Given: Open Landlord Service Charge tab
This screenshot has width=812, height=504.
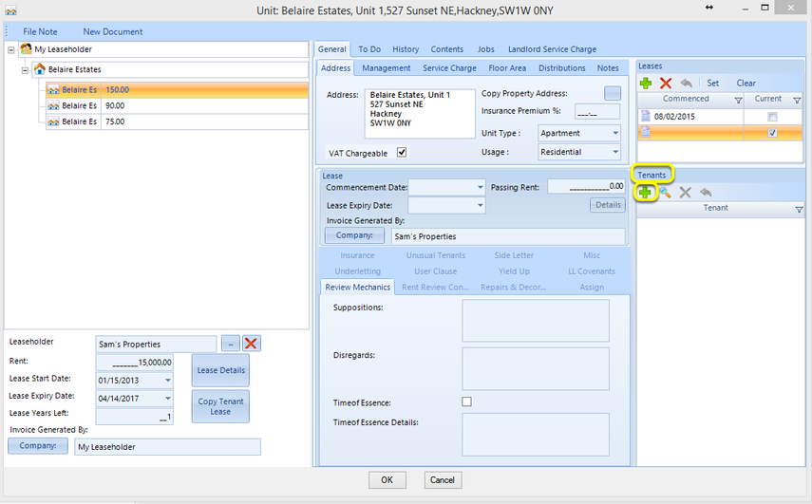Looking at the screenshot, I should click(x=552, y=49).
